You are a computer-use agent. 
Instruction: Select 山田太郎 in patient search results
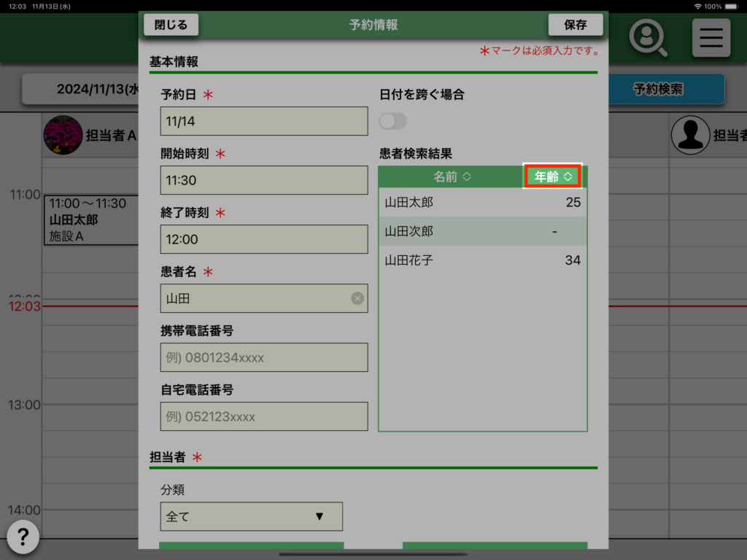point(482,202)
